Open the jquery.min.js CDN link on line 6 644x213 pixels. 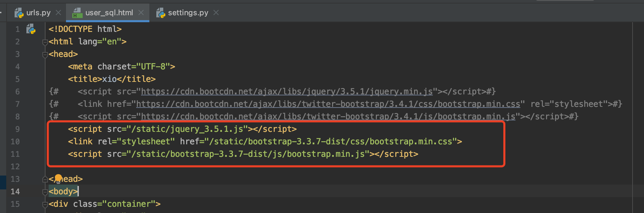coord(287,92)
